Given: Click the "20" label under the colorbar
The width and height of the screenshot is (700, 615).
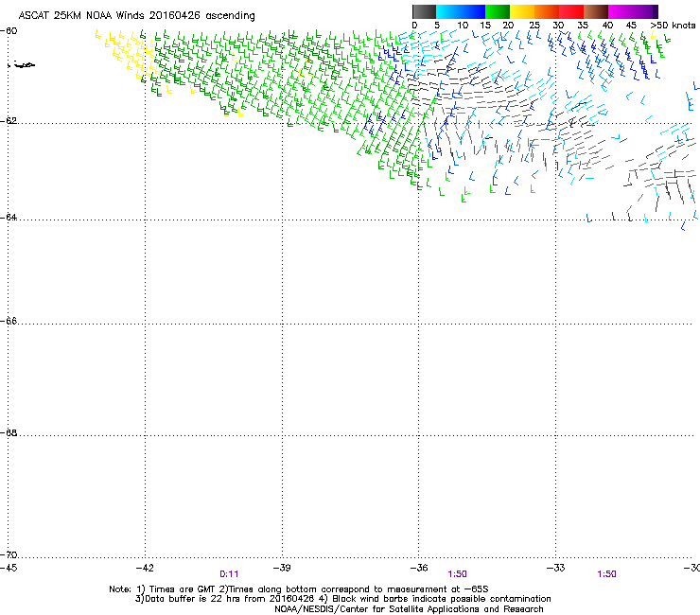Looking at the screenshot, I should tap(508, 26).
